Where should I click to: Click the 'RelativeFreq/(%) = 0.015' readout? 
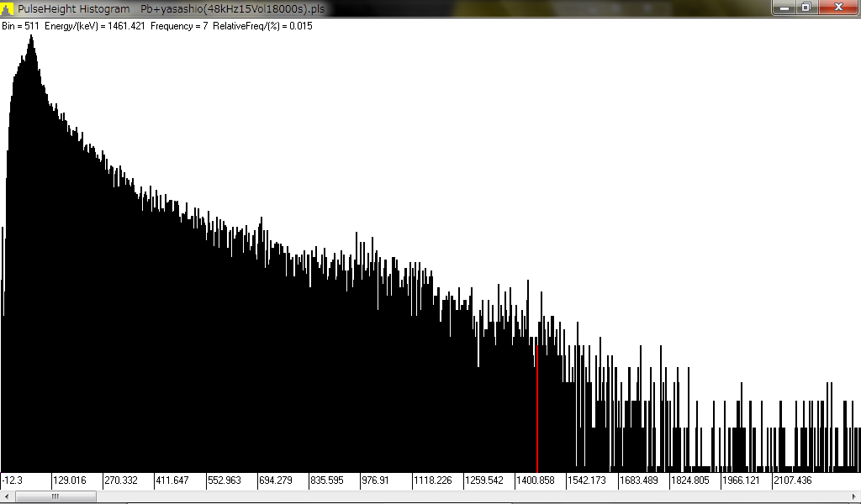(x=262, y=26)
